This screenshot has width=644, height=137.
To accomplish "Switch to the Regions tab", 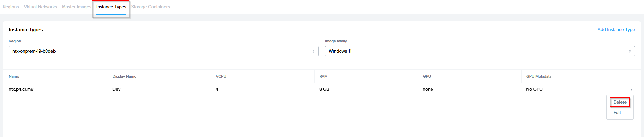I will (11, 7).
